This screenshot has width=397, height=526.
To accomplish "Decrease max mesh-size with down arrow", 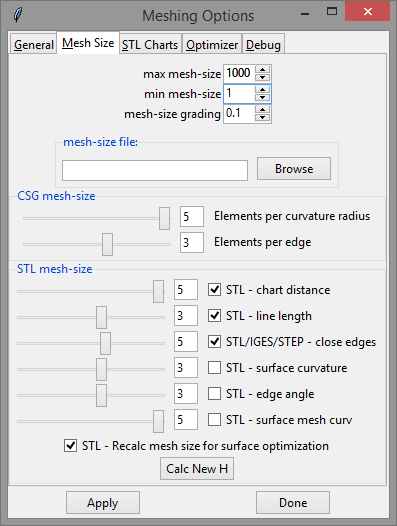I will tap(262, 77).
